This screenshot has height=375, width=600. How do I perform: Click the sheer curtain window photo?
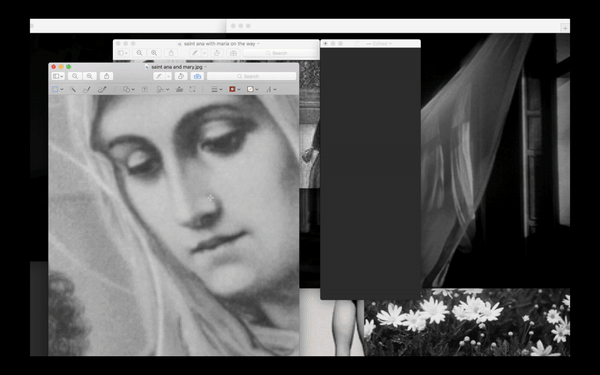click(x=496, y=161)
